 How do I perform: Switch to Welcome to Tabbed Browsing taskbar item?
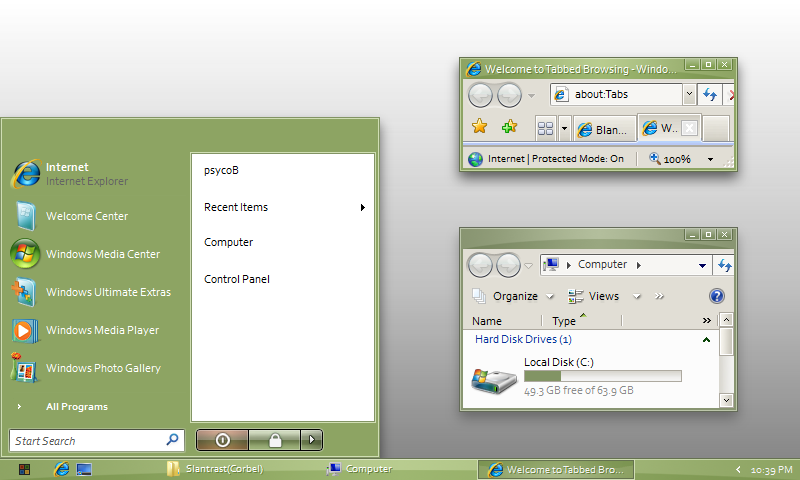point(556,469)
